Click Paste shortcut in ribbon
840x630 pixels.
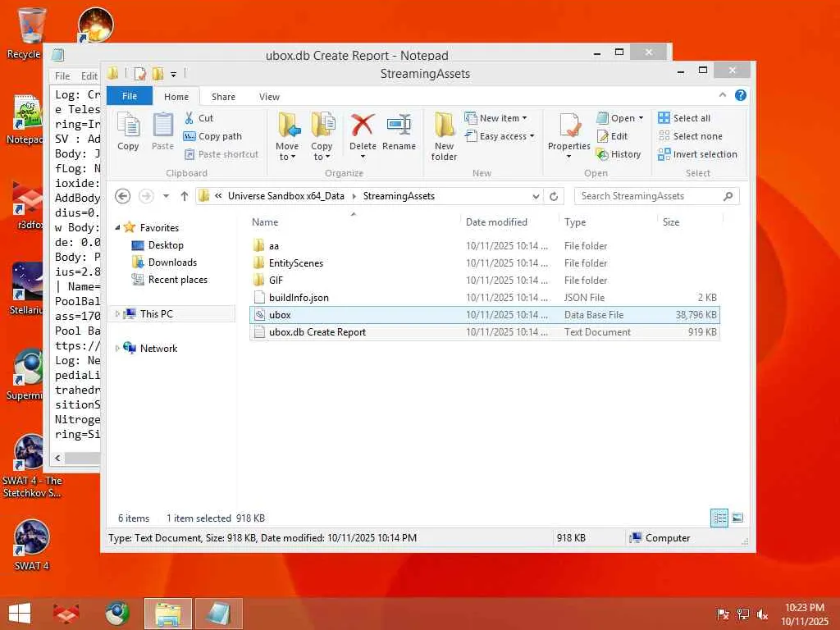click(x=221, y=154)
